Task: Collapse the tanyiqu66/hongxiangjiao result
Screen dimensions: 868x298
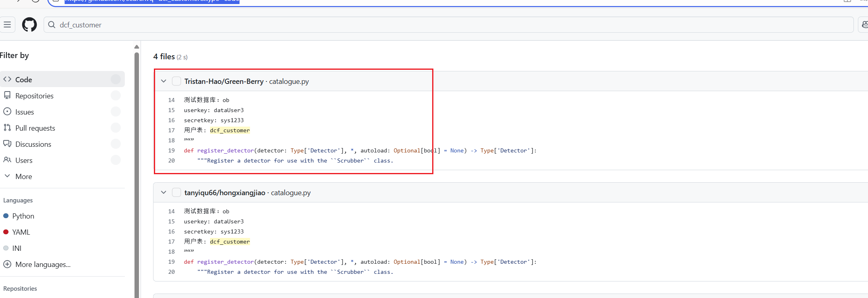Action: coord(164,192)
